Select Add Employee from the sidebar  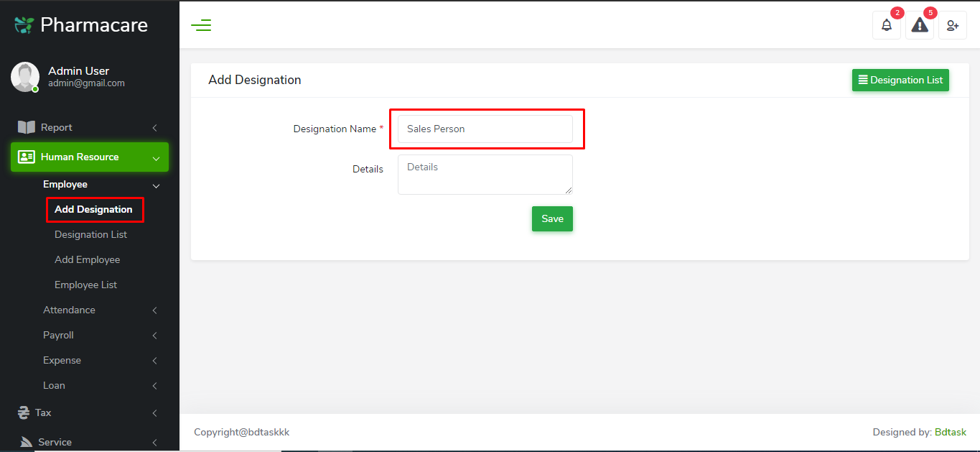pos(87,259)
